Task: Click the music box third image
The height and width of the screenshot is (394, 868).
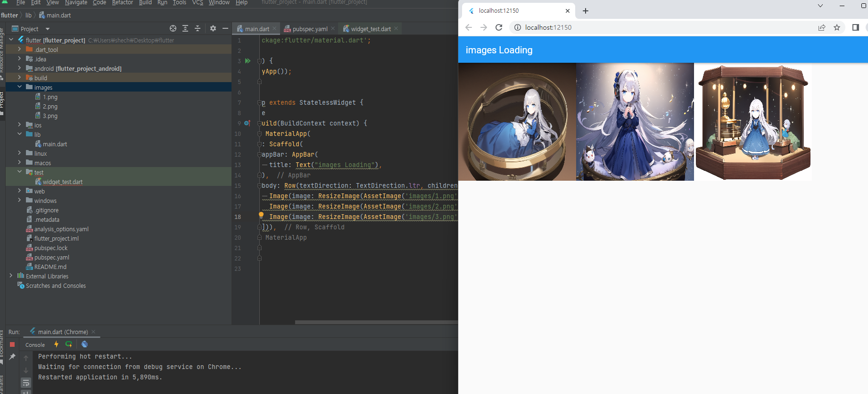Action: point(753,122)
